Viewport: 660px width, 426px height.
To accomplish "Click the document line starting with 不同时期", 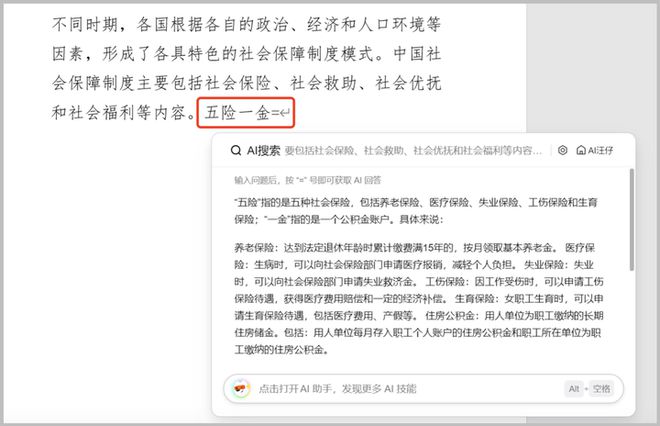I will click(247, 24).
